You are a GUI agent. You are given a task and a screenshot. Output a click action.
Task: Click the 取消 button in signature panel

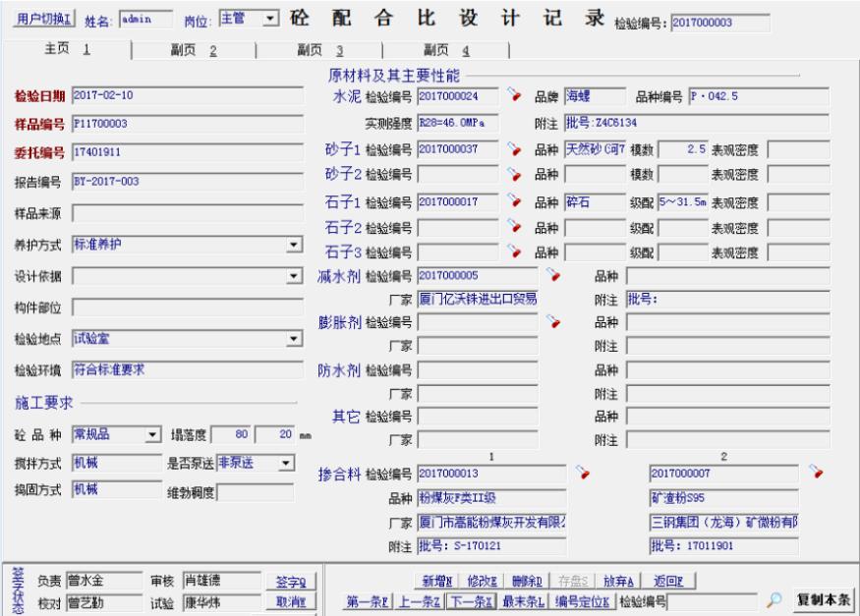[291, 601]
